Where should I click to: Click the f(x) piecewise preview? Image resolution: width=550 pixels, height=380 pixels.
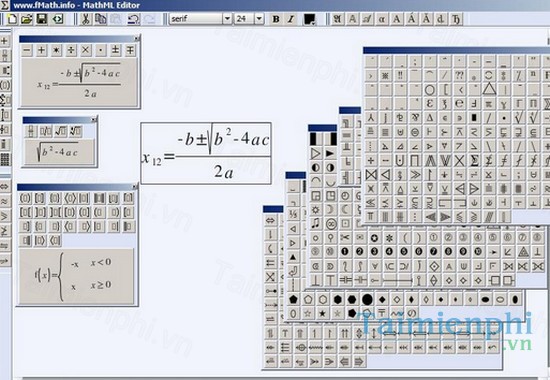[76, 276]
